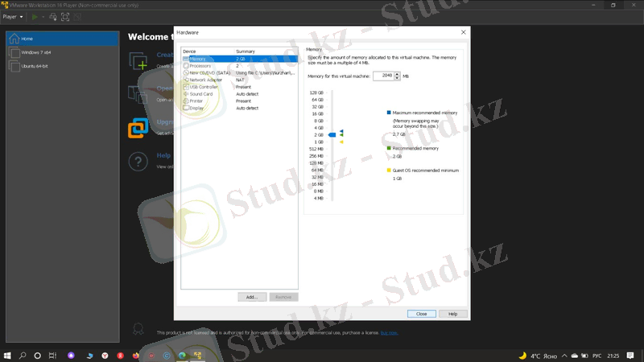Open the Player dropdown menu
The image size is (644, 362).
pyautogui.click(x=13, y=17)
